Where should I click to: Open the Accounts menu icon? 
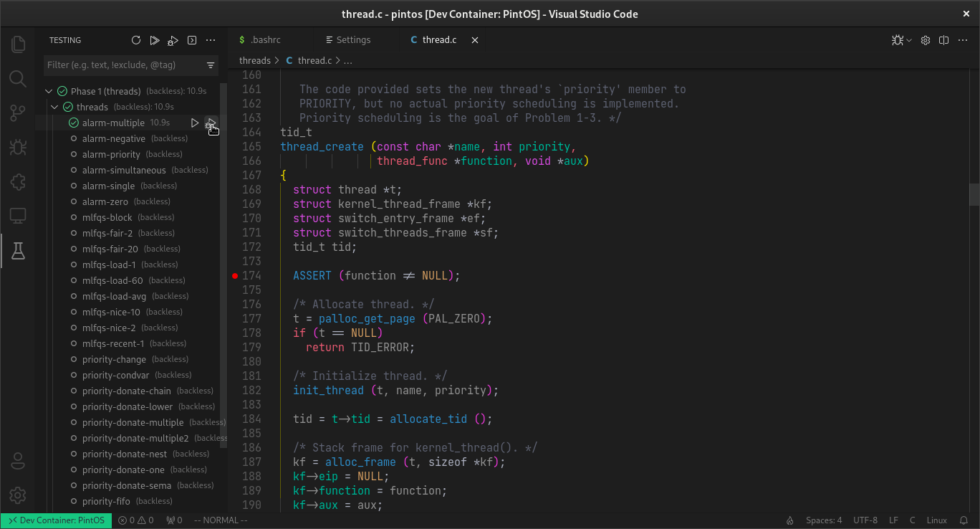point(18,461)
